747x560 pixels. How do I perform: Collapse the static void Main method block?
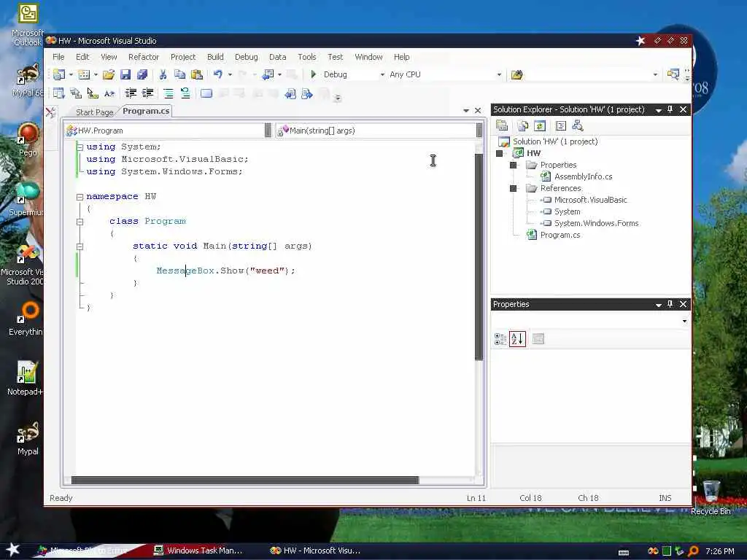80,246
